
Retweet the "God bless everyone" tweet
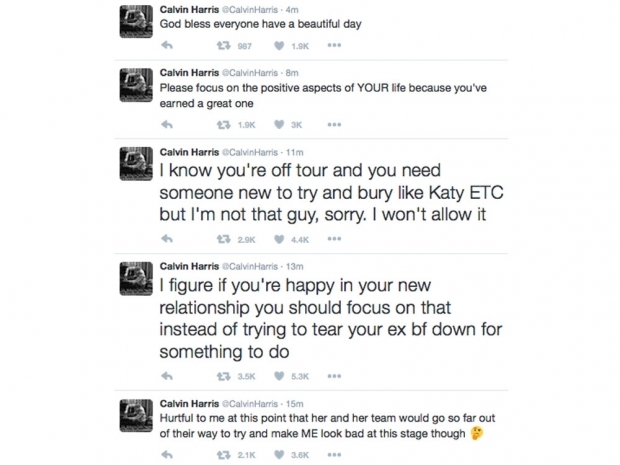click(223, 46)
